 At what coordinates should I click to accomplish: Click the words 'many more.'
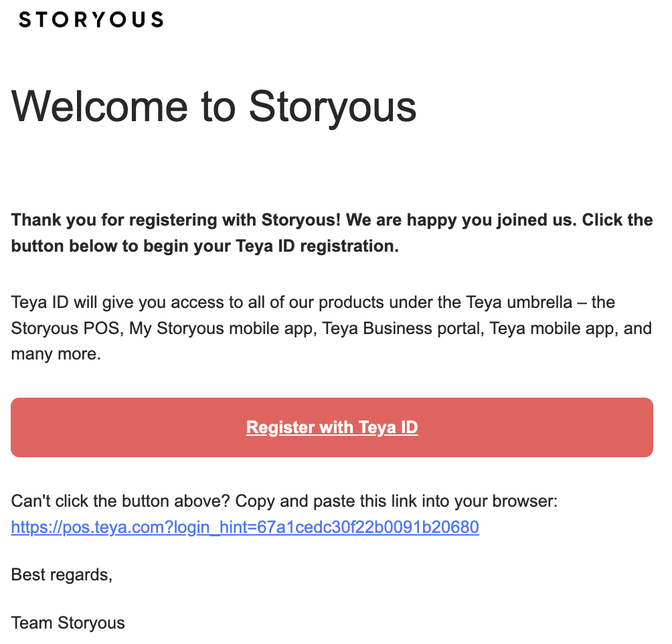coord(56,354)
